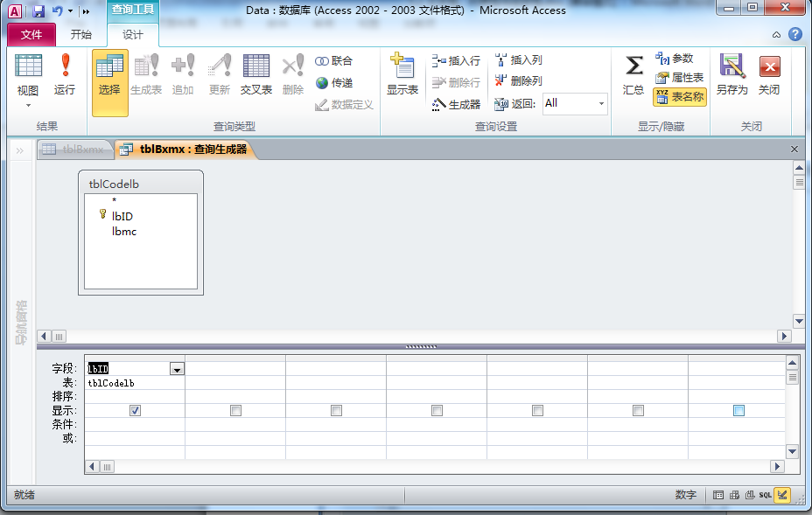Check Show box in fifth grid column
The image size is (812, 515).
537,410
